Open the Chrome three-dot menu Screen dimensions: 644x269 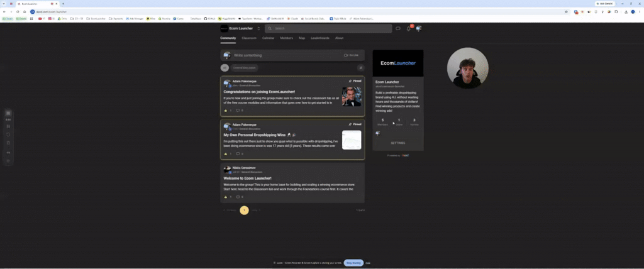640,11
